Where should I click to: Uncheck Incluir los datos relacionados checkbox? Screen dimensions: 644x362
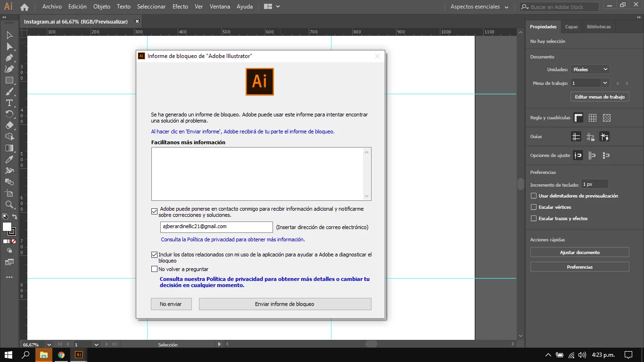pos(154,255)
